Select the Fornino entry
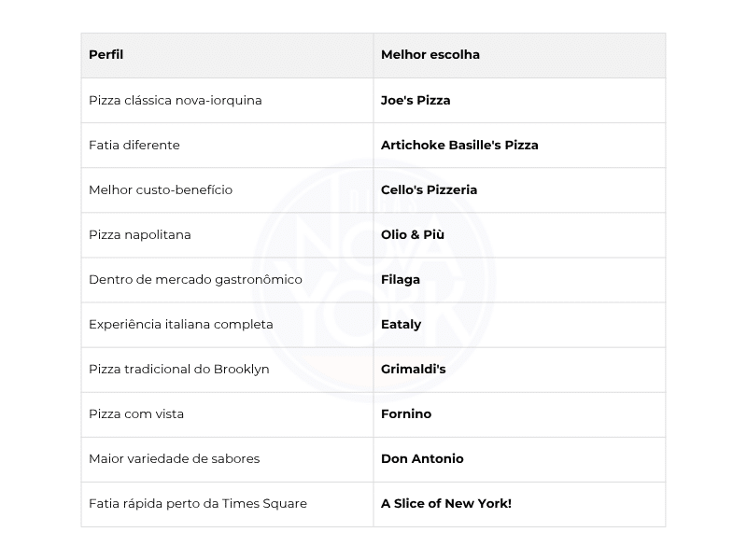This screenshot has width=747, height=560. 406,414
